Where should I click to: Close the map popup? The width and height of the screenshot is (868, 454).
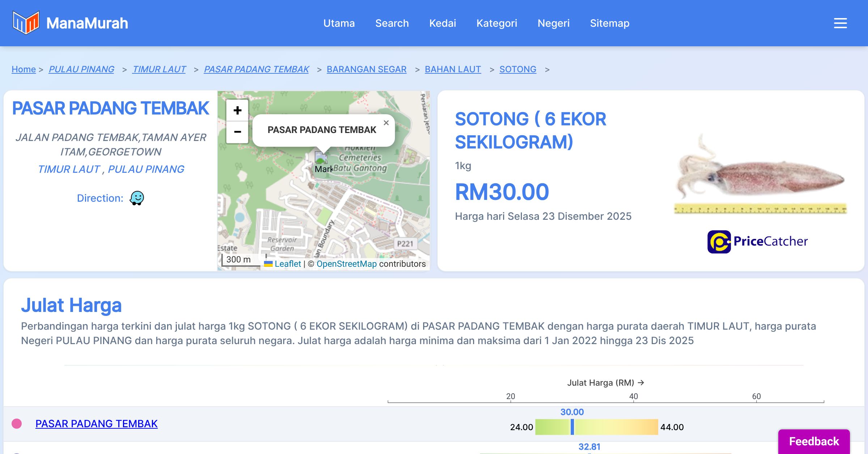(x=386, y=123)
